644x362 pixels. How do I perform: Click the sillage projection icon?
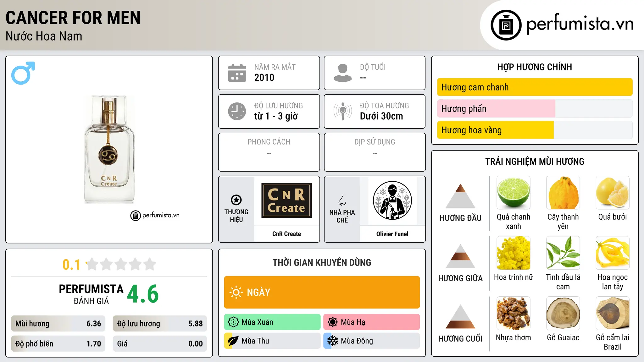click(x=343, y=111)
